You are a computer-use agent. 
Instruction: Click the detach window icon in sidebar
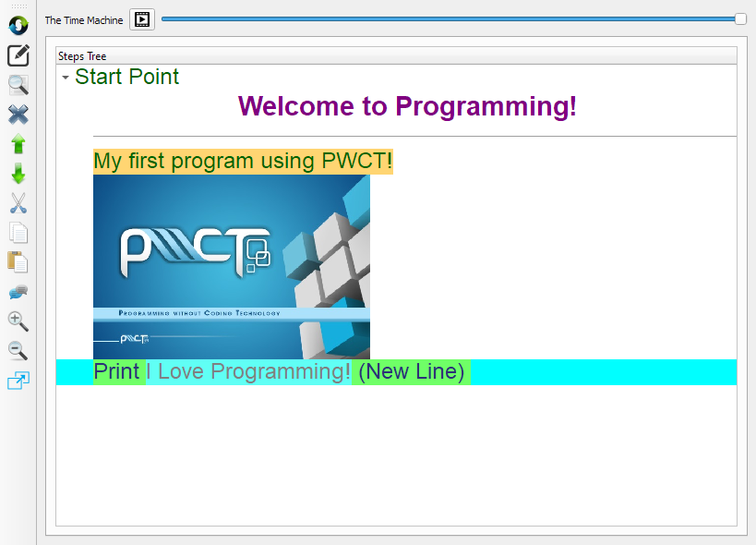click(18, 381)
